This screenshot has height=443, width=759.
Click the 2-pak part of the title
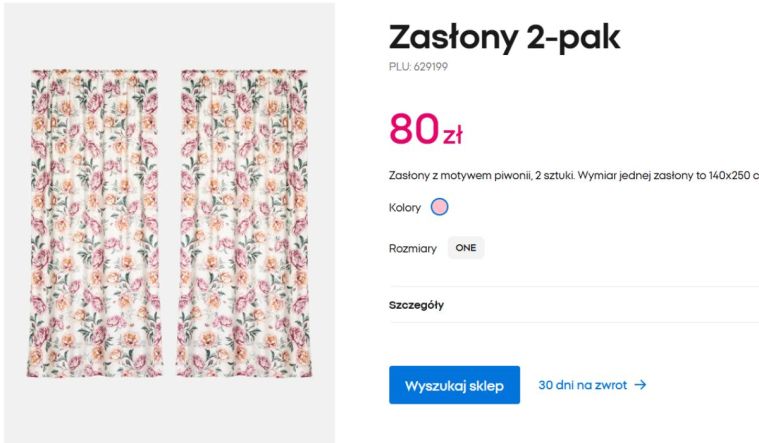coord(574,38)
